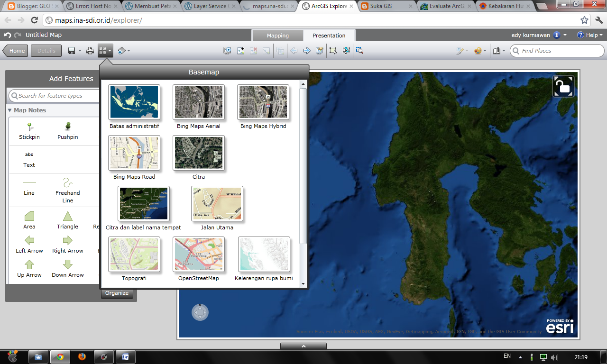607x364 pixels.
Task: Switch to the Mapping tab
Action: [x=277, y=35]
